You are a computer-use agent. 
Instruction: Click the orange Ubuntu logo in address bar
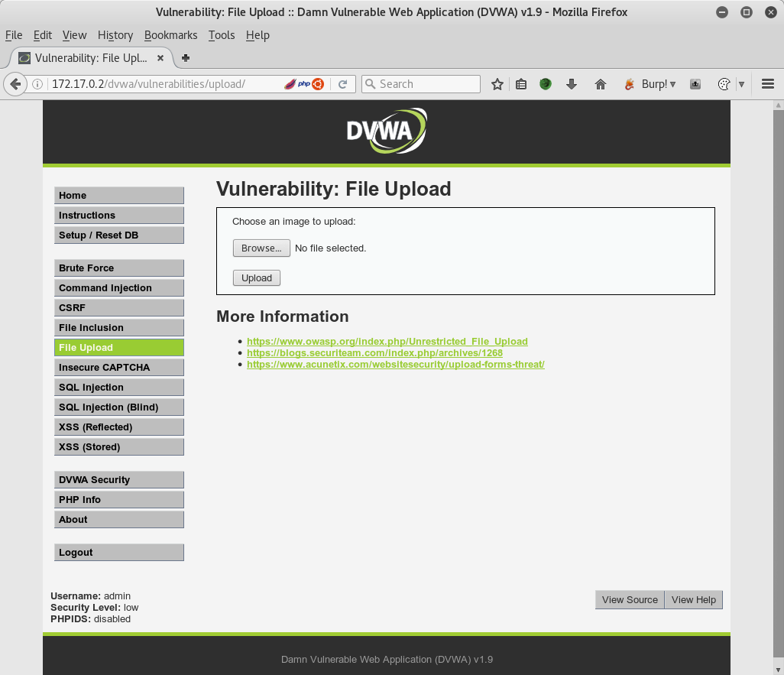point(318,84)
